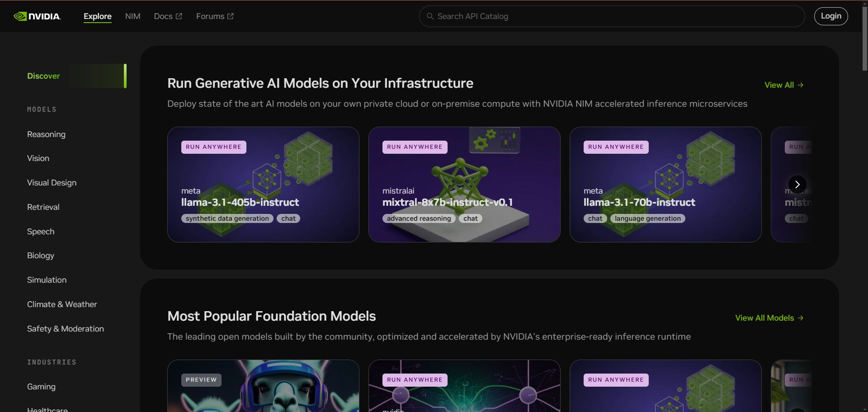Select Discover in the sidebar

pyautogui.click(x=76, y=76)
